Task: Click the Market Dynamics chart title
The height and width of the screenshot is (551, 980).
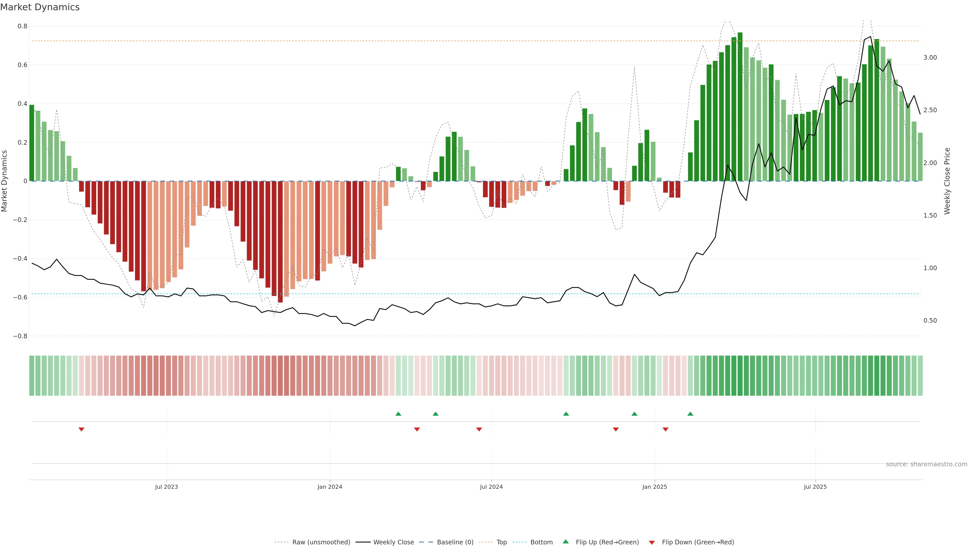Action: tap(40, 7)
